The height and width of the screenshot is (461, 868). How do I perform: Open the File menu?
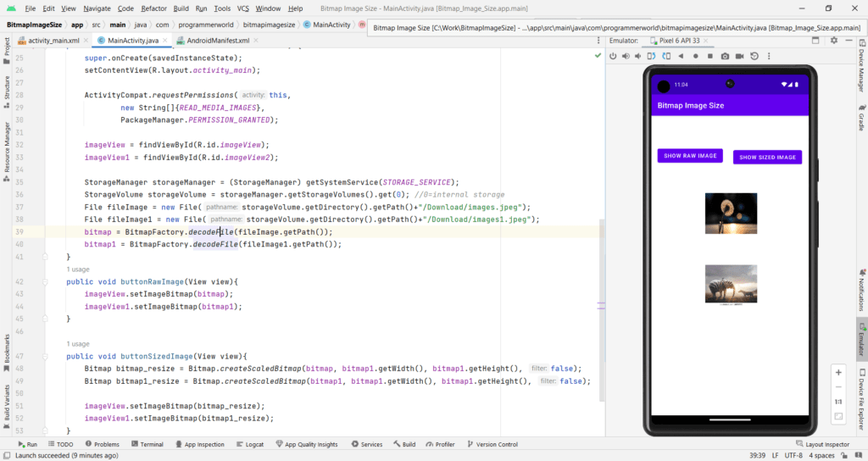(30, 8)
